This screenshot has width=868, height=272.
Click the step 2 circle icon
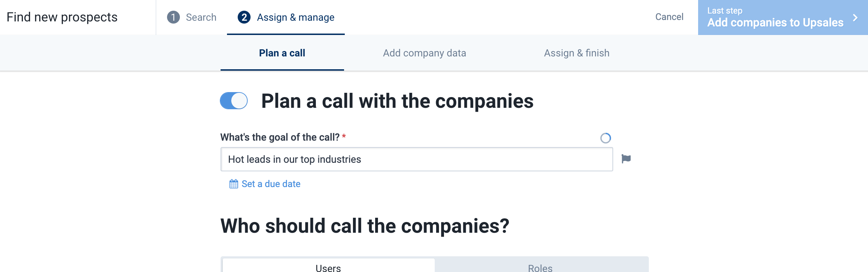[x=244, y=17]
